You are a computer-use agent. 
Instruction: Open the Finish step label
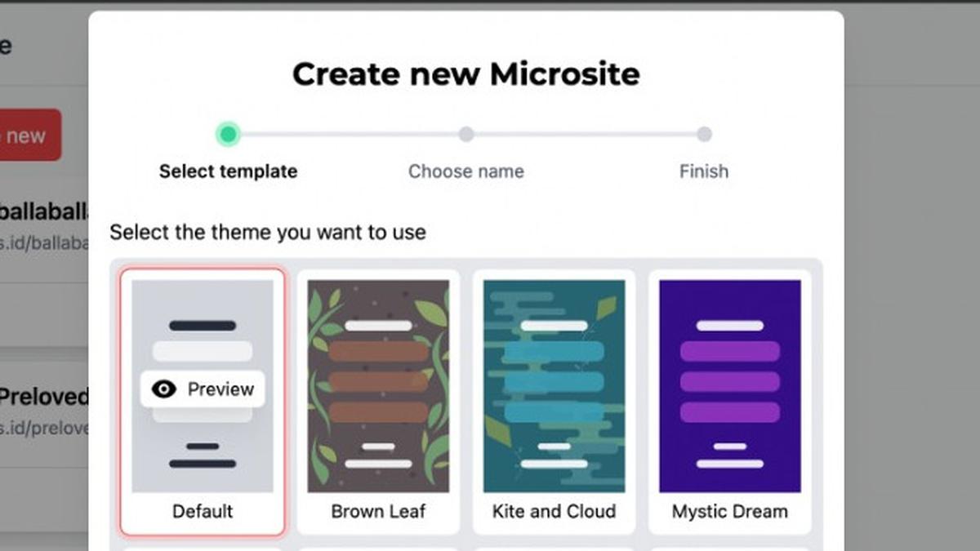(x=704, y=171)
